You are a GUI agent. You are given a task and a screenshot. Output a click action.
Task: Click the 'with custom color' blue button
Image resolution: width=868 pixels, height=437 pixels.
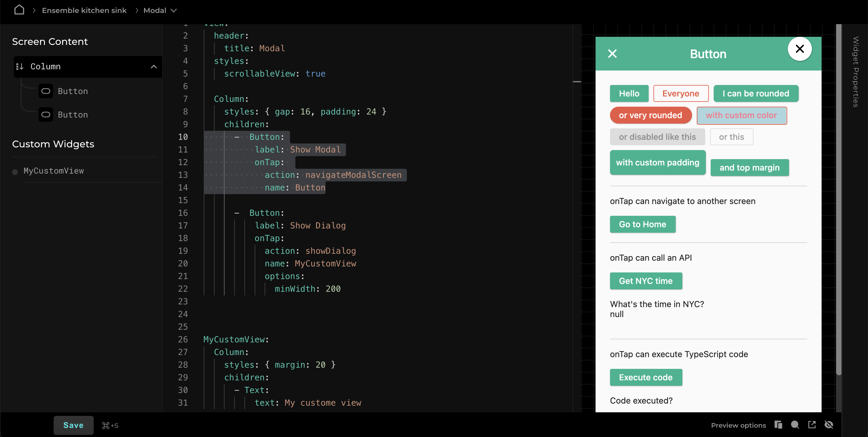[741, 115]
